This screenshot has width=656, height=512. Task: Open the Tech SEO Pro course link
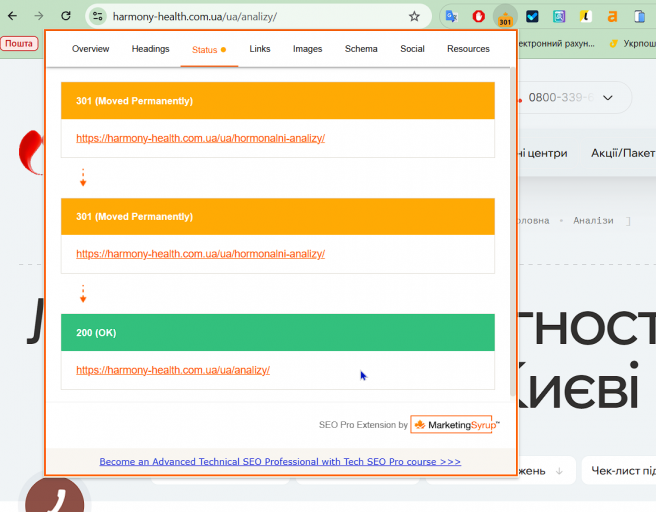pyautogui.click(x=280, y=462)
